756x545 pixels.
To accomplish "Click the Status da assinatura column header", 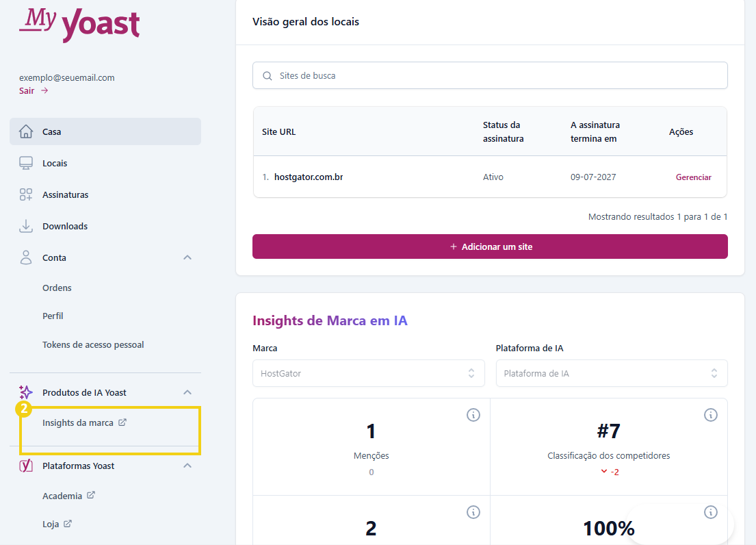I will click(504, 131).
